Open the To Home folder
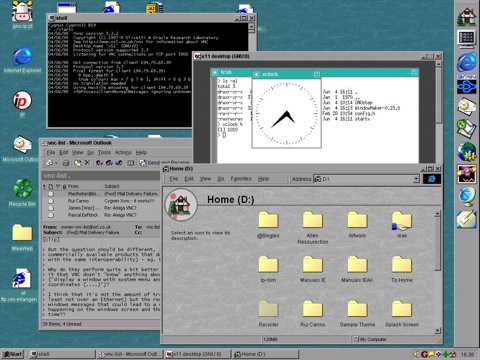The image size is (480, 360). point(401,269)
